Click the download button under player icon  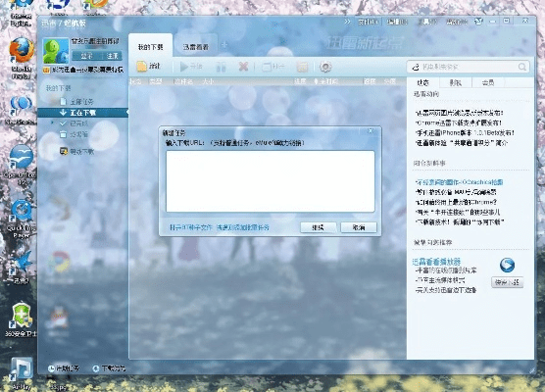(x=508, y=282)
